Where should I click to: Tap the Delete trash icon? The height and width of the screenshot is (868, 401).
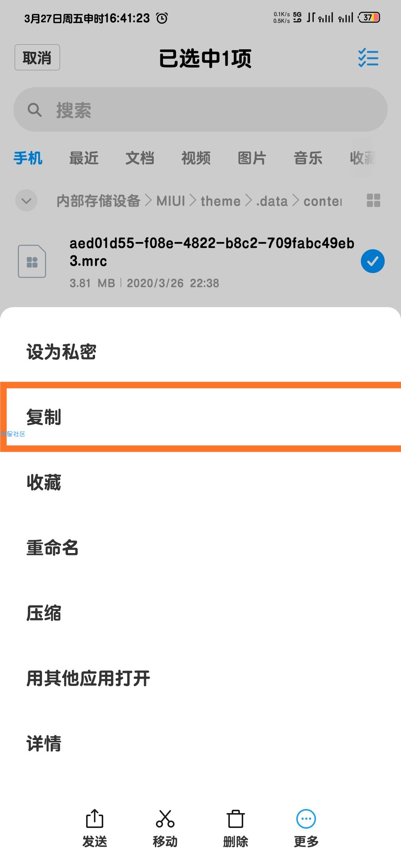pyautogui.click(x=236, y=818)
